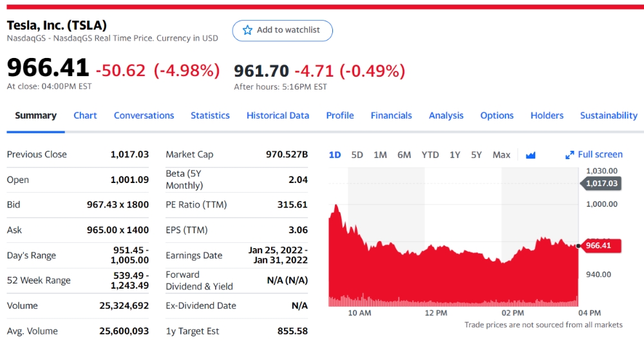Viewport: 644px width, 357px height.
Task: Switch chart to YTD range
Action: [x=430, y=155]
